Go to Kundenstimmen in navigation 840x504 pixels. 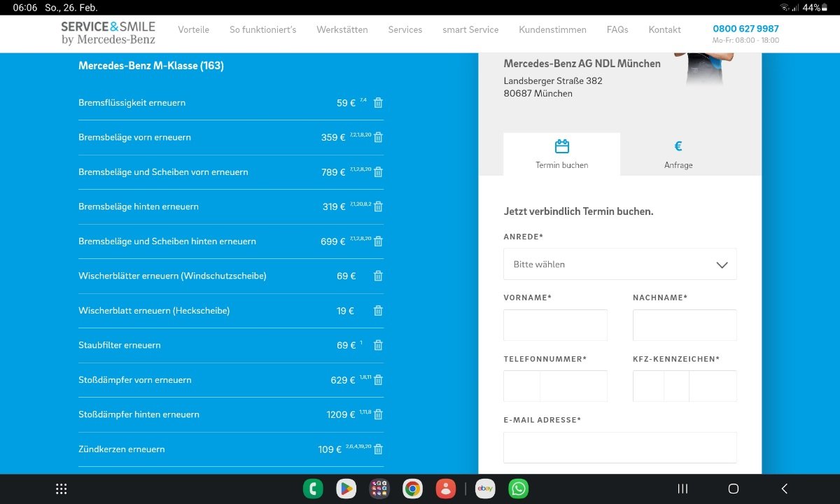(x=553, y=30)
